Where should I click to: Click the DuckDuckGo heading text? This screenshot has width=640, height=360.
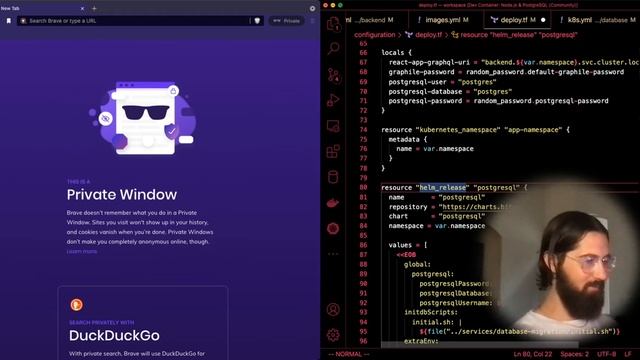pyautogui.click(x=114, y=336)
